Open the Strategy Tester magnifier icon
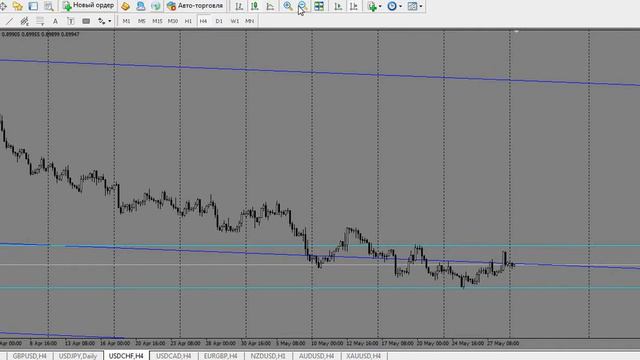 click(49, 6)
